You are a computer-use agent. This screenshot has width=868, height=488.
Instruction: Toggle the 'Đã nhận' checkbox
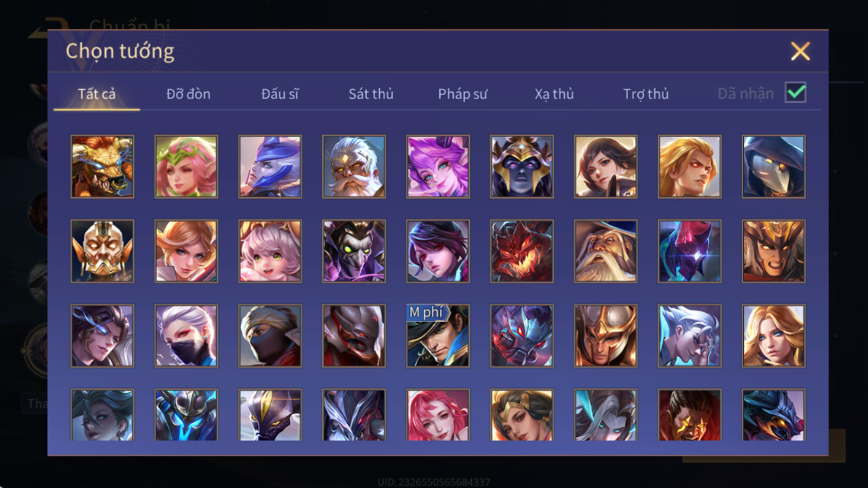[x=795, y=93]
